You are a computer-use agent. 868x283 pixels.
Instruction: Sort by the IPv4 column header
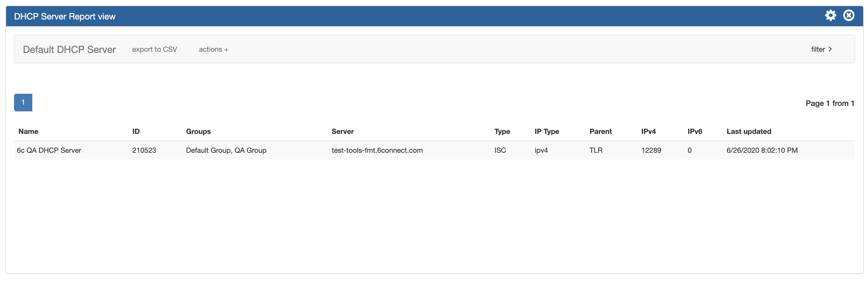click(648, 131)
